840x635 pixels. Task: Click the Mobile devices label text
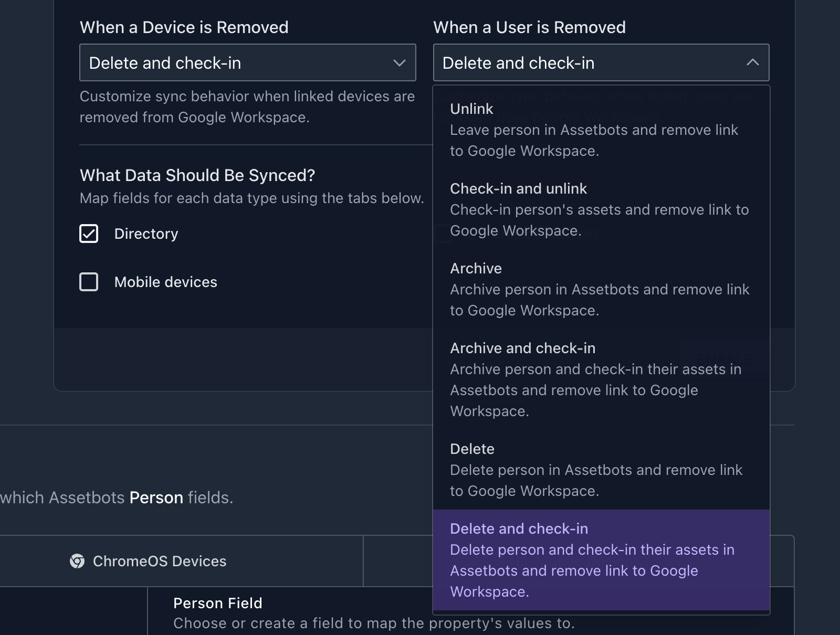point(165,282)
